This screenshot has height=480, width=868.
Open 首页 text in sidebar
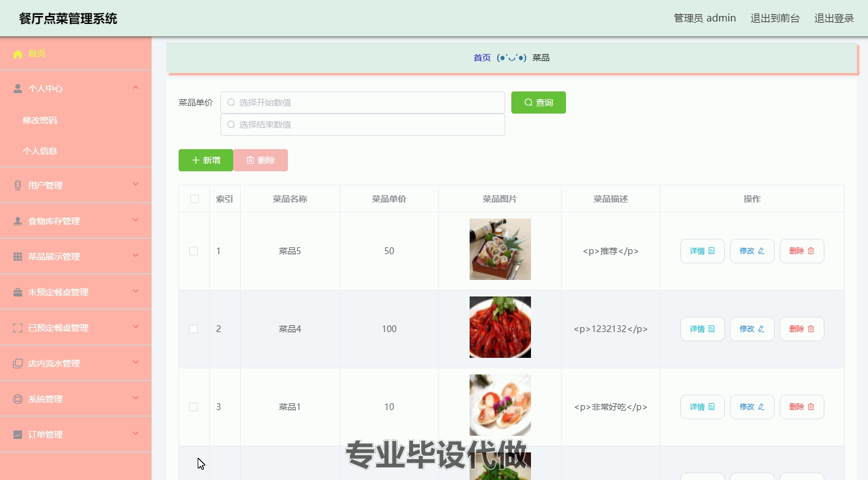tap(37, 53)
